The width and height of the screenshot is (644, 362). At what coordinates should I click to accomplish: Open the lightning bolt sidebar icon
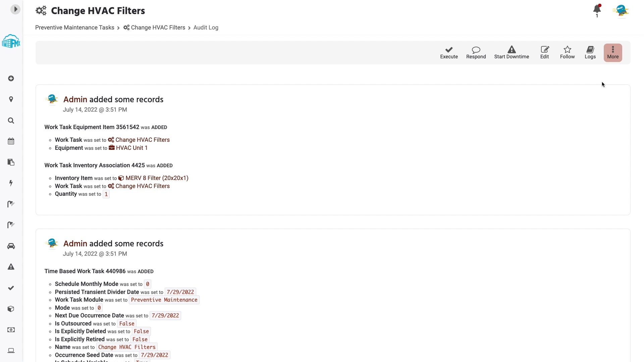click(x=11, y=183)
